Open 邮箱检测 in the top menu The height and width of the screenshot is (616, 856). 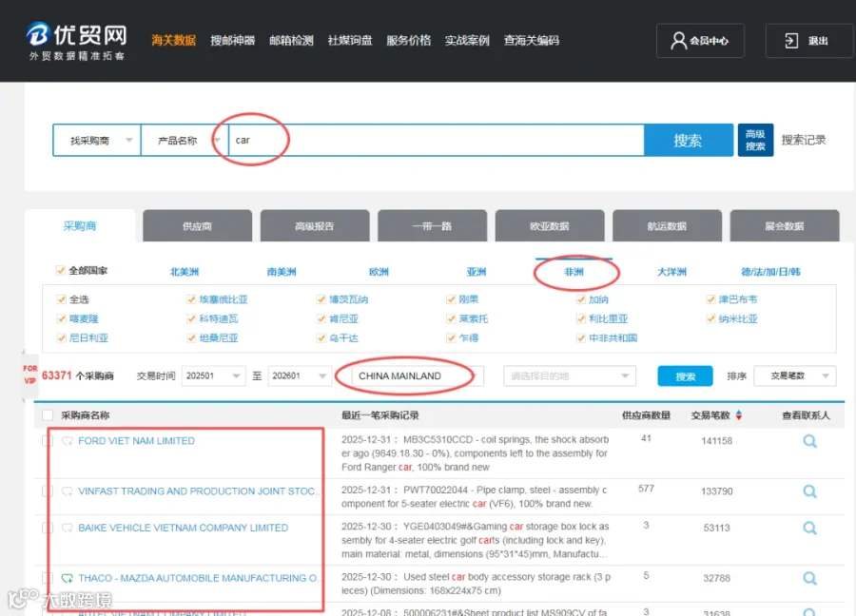coord(291,40)
